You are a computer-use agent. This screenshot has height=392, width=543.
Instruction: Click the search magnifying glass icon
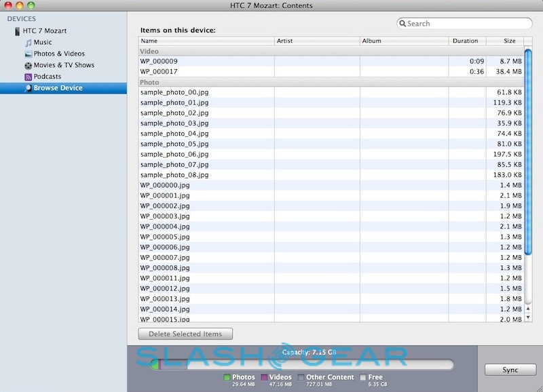point(402,24)
